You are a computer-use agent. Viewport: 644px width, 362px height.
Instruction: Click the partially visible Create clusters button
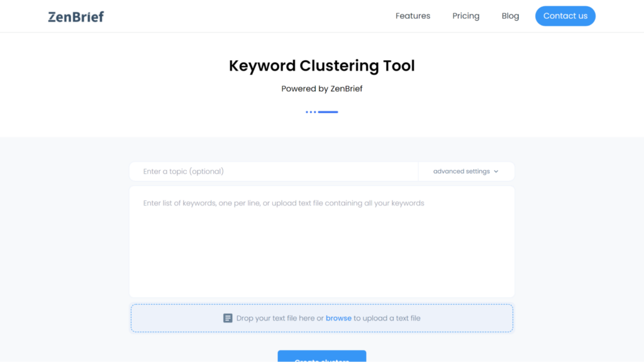point(322,356)
